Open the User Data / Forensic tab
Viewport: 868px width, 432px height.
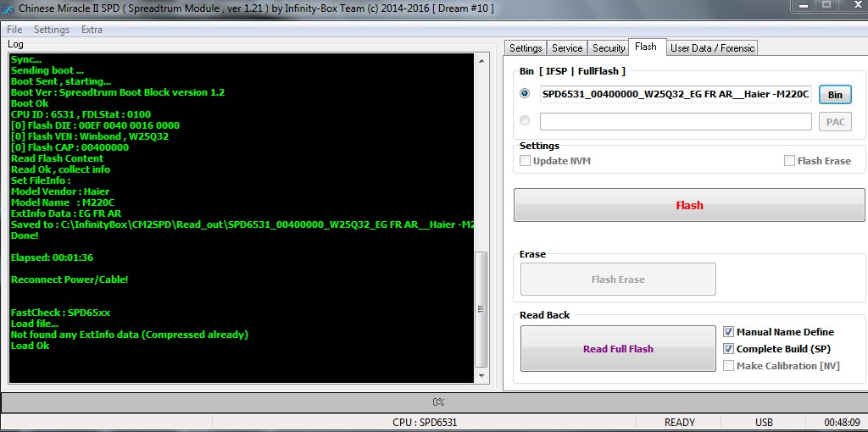pos(712,48)
